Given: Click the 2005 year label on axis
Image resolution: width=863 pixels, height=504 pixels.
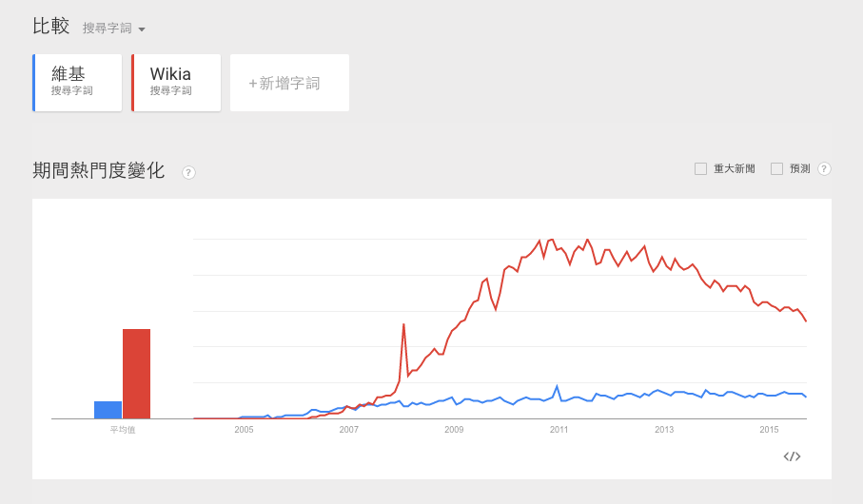Looking at the screenshot, I should (x=245, y=430).
